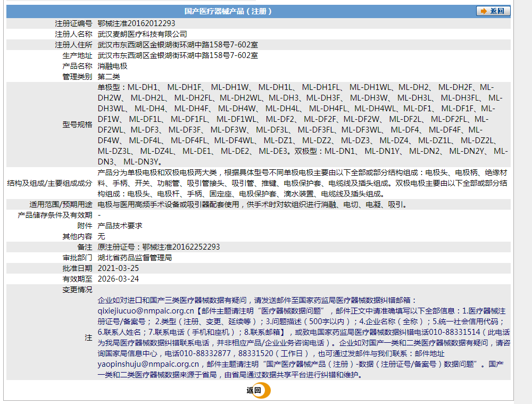This screenshot has width=532, height=404.
Task: Click header title 国产医疗器械产品（注册）
Action: point(228,11)
